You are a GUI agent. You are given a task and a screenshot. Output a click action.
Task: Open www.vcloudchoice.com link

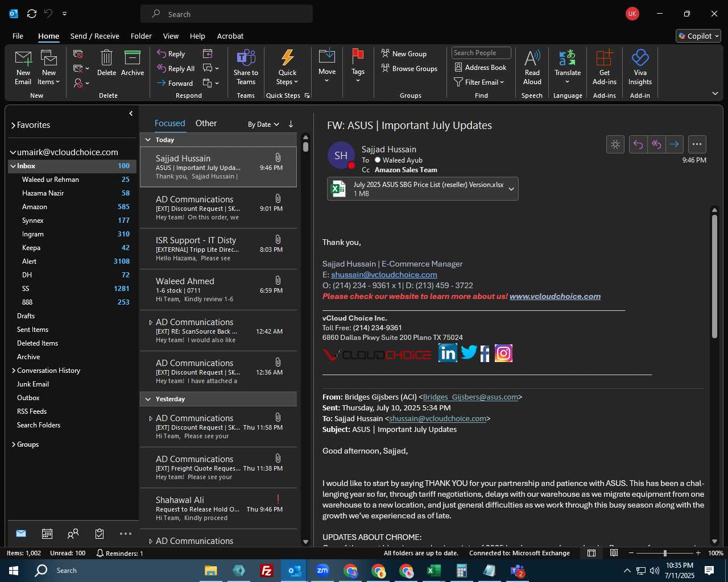coord(555,296)
